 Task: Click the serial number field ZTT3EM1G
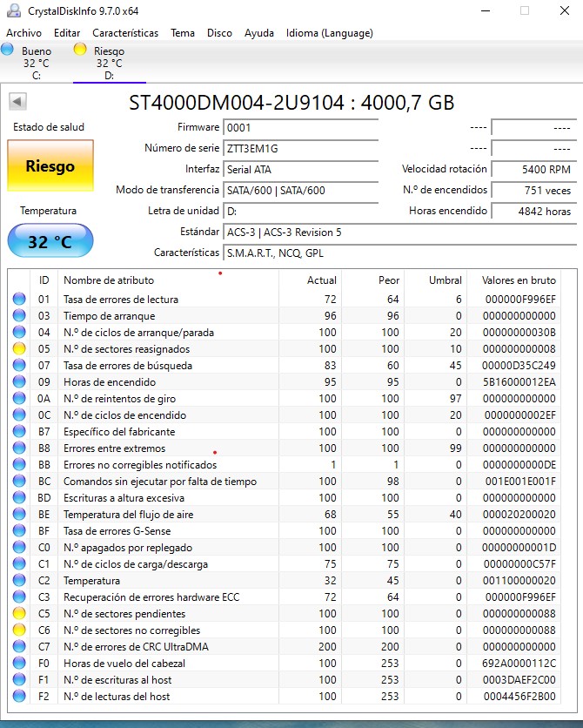(x=300, y=149)
